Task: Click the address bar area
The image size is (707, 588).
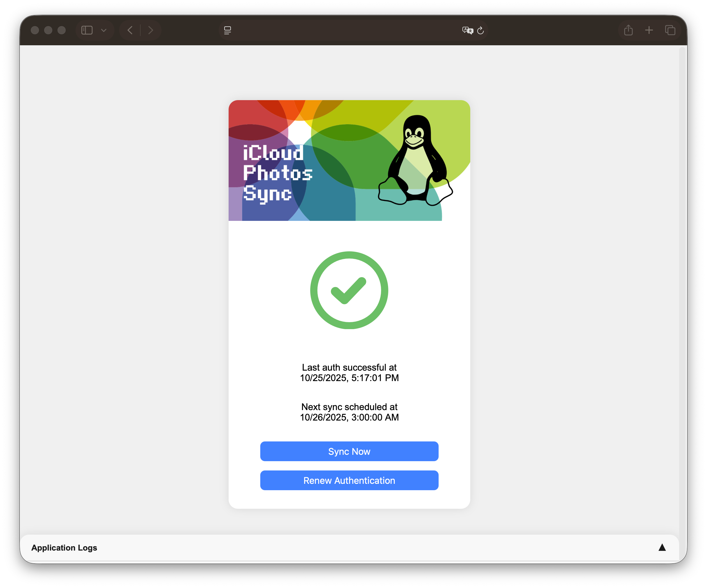Action: [x=353, y=30]
